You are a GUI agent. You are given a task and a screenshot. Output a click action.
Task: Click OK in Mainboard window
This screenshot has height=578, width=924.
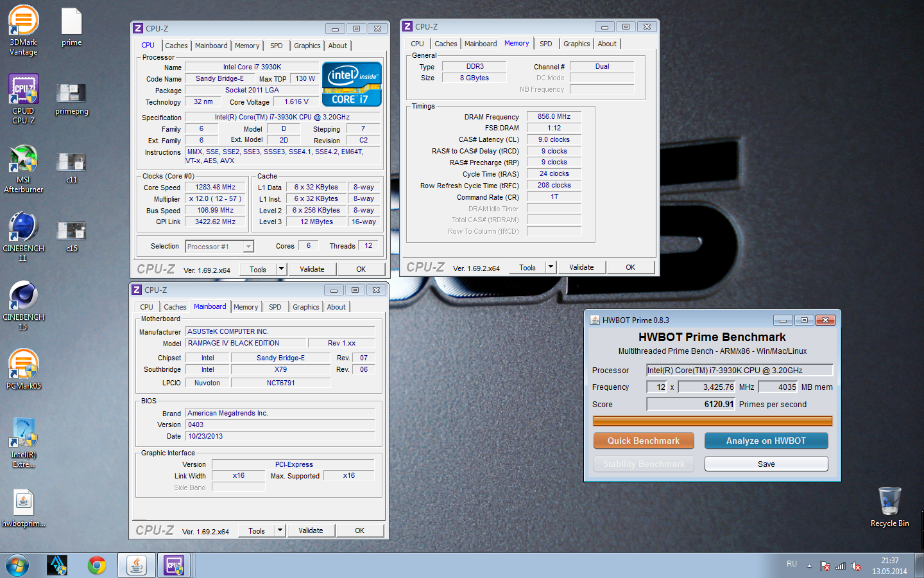(x=360, y=530)
